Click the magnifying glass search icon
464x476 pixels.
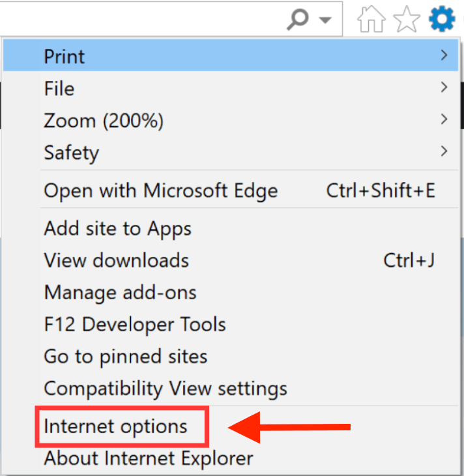pyautogui.click(x=298, y=19)
